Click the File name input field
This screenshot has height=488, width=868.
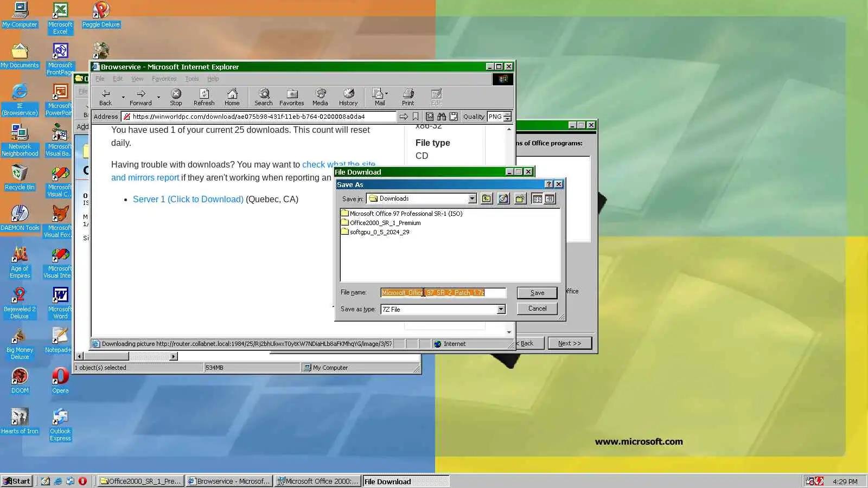point(443,293)
